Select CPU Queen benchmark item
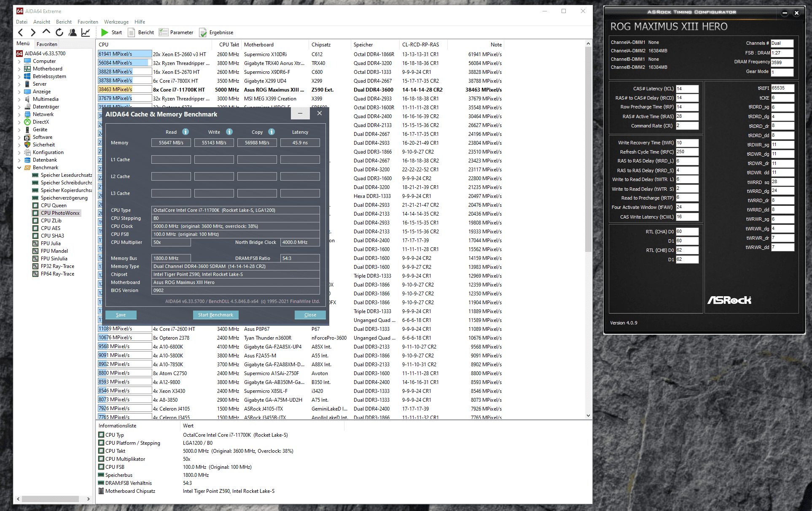The width and height of the screenshot is (812, 511). pyautogui.click(x=54, y=205)
